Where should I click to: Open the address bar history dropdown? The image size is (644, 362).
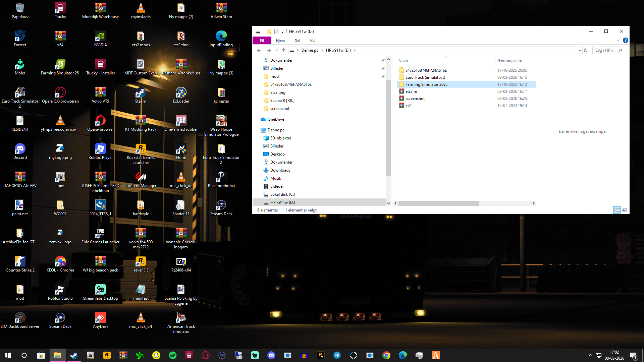pos(580,50)
